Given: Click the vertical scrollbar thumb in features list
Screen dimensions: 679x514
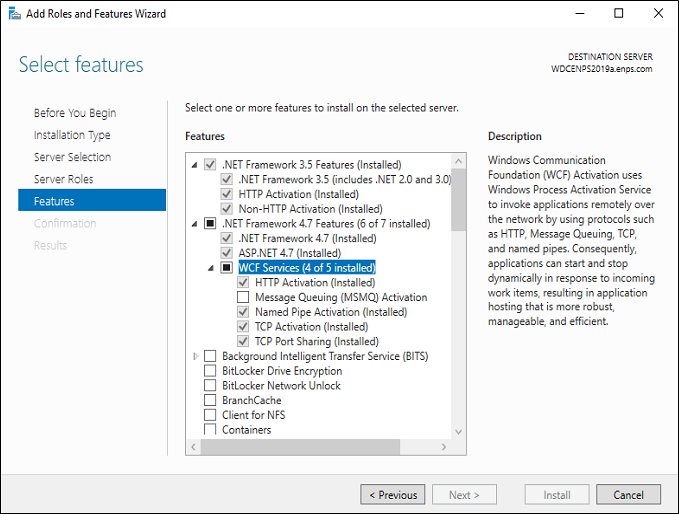Looking at the screenshot, I should [459, 200].
